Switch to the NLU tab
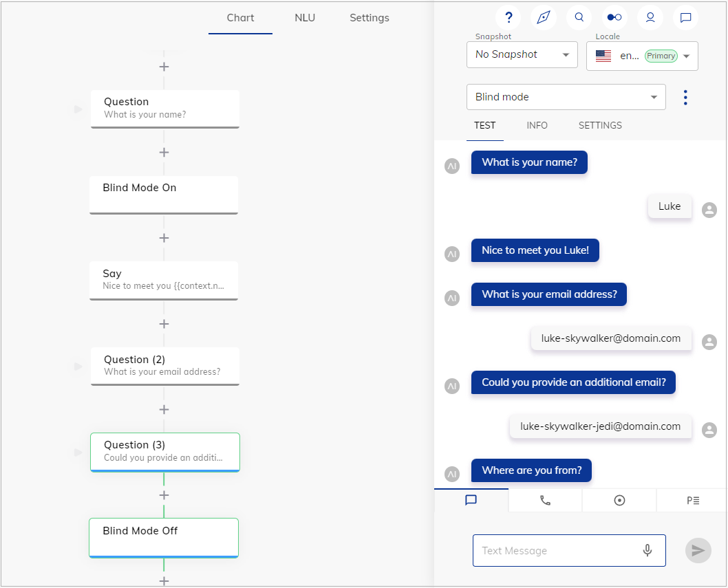The image size is (728, 588). [305, 18]
